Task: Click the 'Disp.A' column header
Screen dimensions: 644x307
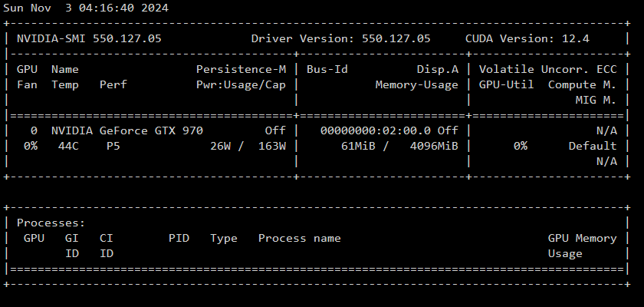Action: point(438,69)
